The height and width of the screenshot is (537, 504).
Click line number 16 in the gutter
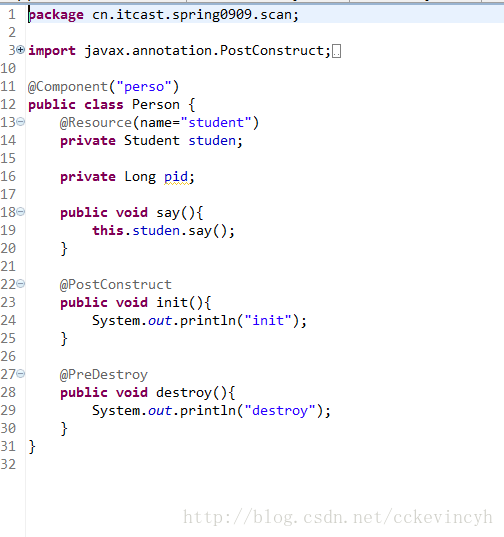point(8,176)
